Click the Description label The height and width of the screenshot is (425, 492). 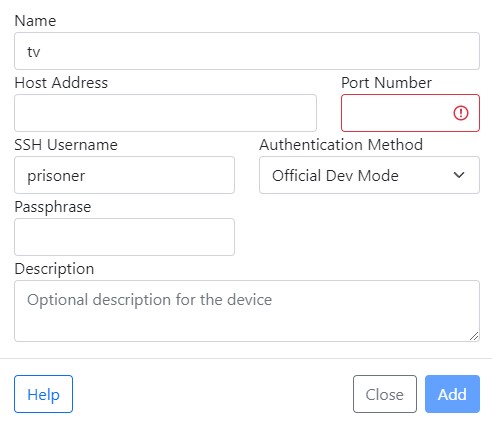click(x=54, y=269)
